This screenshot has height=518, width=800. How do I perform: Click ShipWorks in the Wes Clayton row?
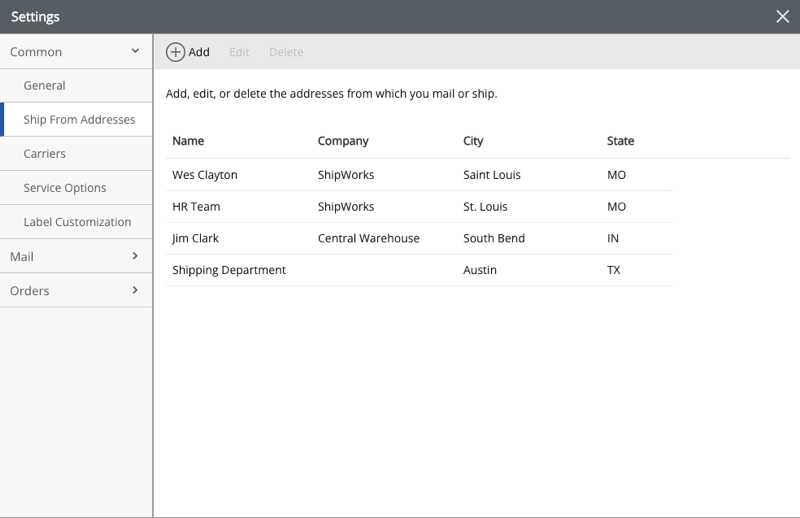tap(346, 175)
